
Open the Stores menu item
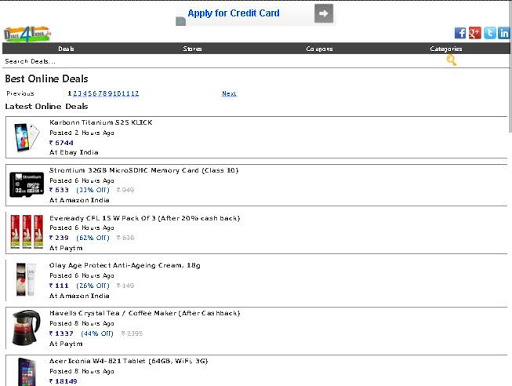[x=192, y=49]
